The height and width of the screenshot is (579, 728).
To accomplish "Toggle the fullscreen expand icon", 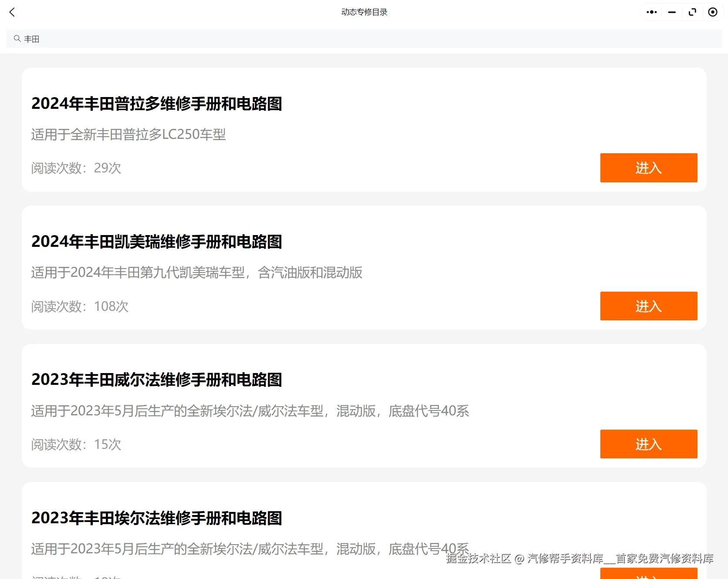I will [x=692, y=12].
